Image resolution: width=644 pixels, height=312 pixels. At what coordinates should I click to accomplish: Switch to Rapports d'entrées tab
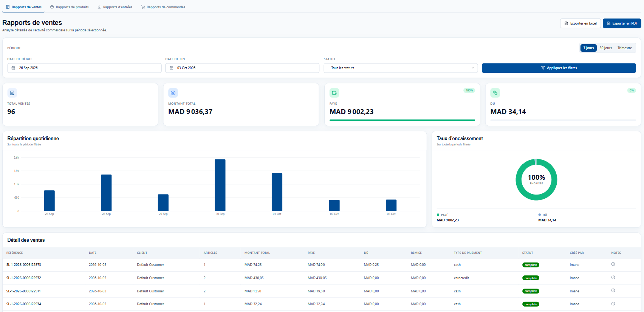[x=115, y=7]
